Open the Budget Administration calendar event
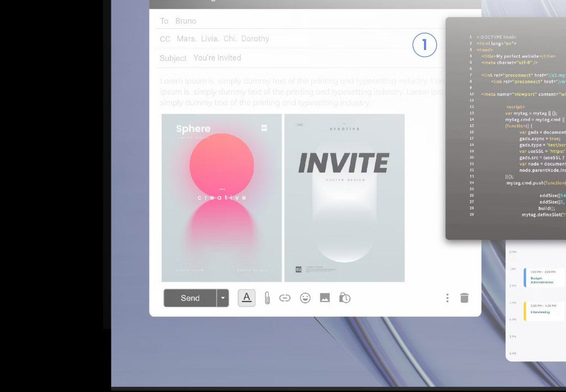 pos(544,277)
